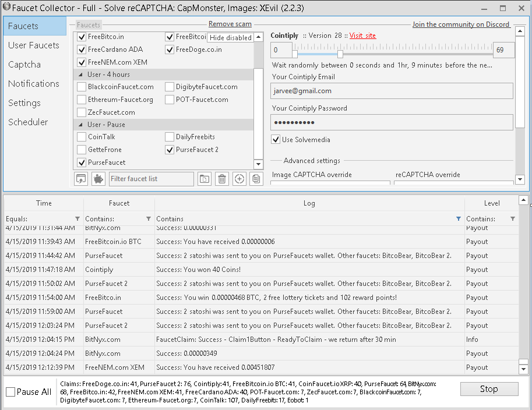This screenshot has width=532, height=410.
Task: Select the FreeNEM.com XEM 0.00451807 row
Action: (261, 367)
